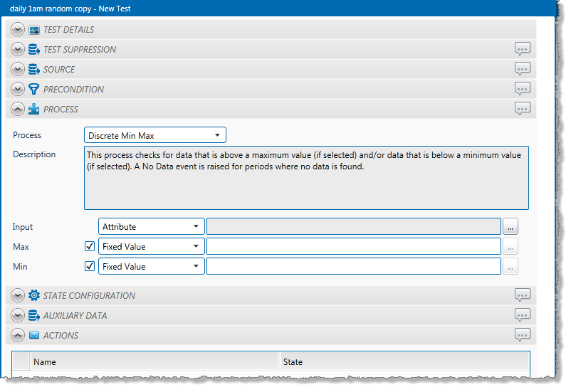Click the Actions section comment bubble icon
The width and height of the screenshot is (571, 392).
pos(523,335)
